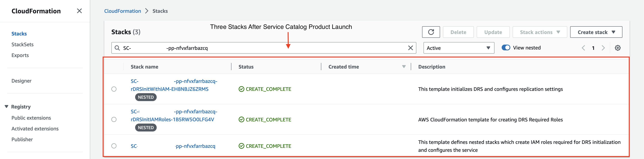Open Public extensions in the sidebar
644x159 pixels.
(31, 118)
